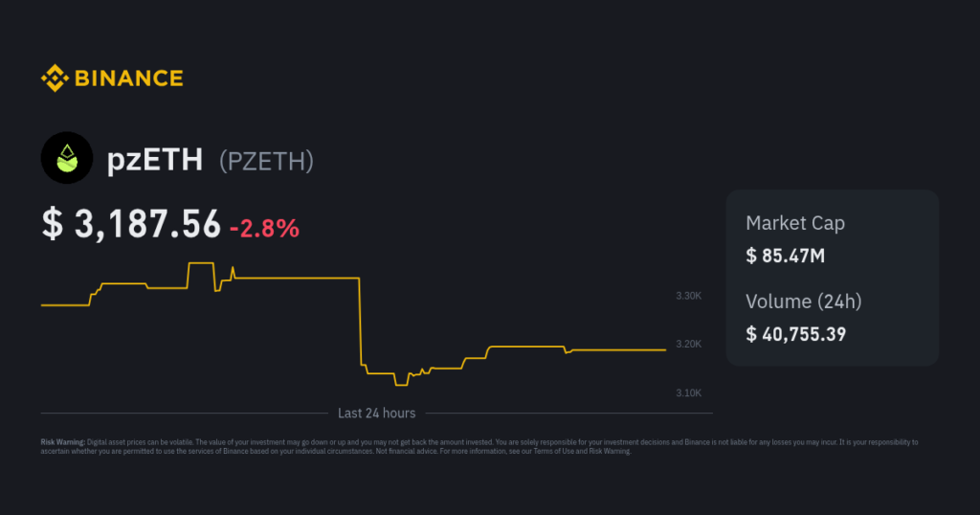
Task: Click the $ 3,187.56 price value
Action: 131,224
